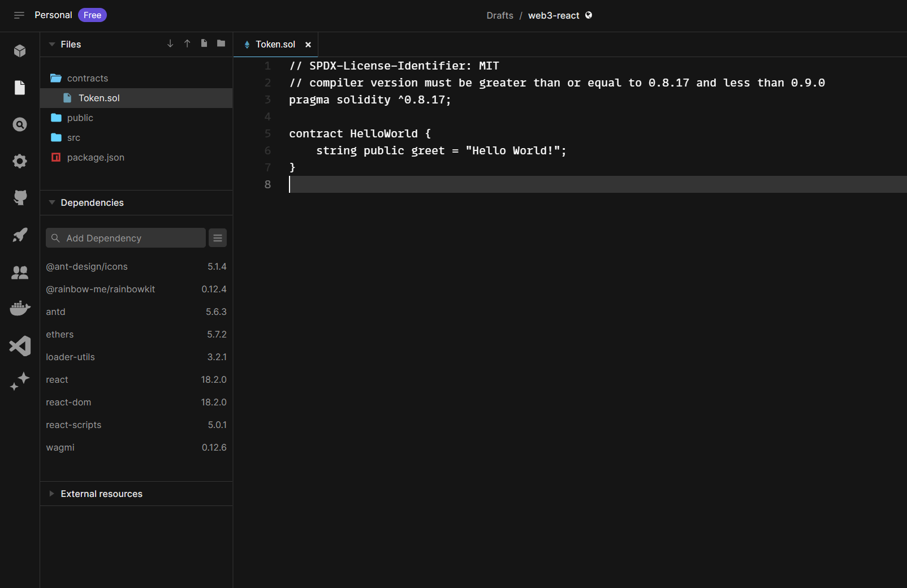Expand the External resources section
Screen dimensions: 907x588
[52, 494]
